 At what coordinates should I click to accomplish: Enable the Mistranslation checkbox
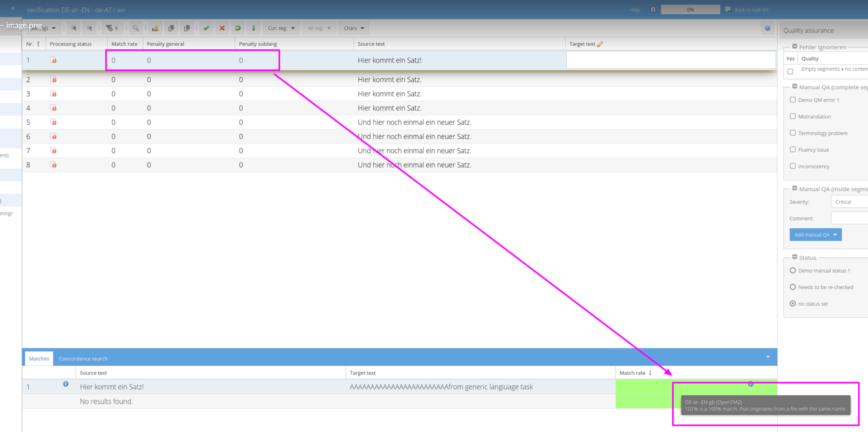793,116
